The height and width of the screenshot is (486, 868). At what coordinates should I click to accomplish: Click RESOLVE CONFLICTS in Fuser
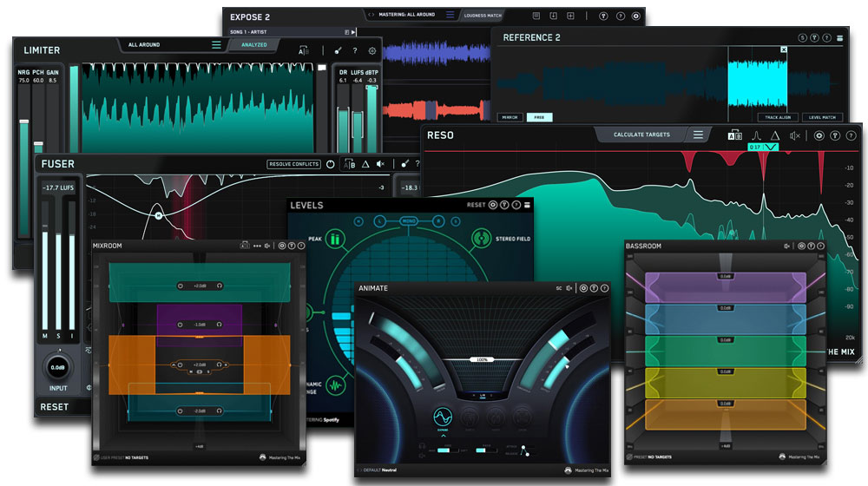point(294,164)
